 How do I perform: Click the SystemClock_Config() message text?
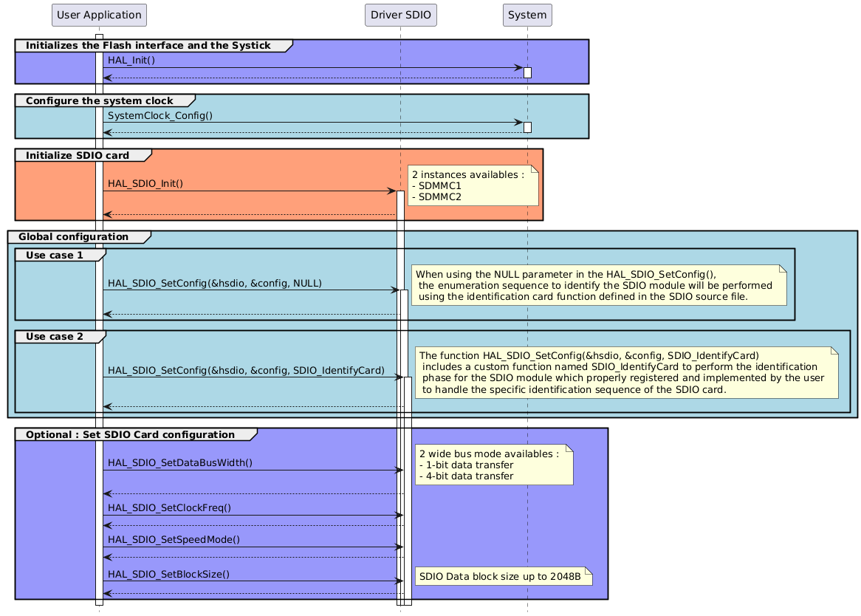159,116
